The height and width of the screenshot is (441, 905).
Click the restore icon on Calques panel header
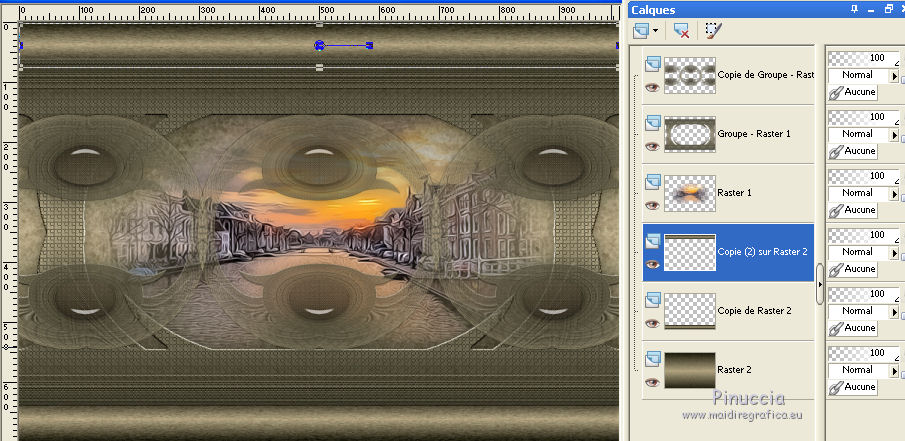(x=888, y=9)
